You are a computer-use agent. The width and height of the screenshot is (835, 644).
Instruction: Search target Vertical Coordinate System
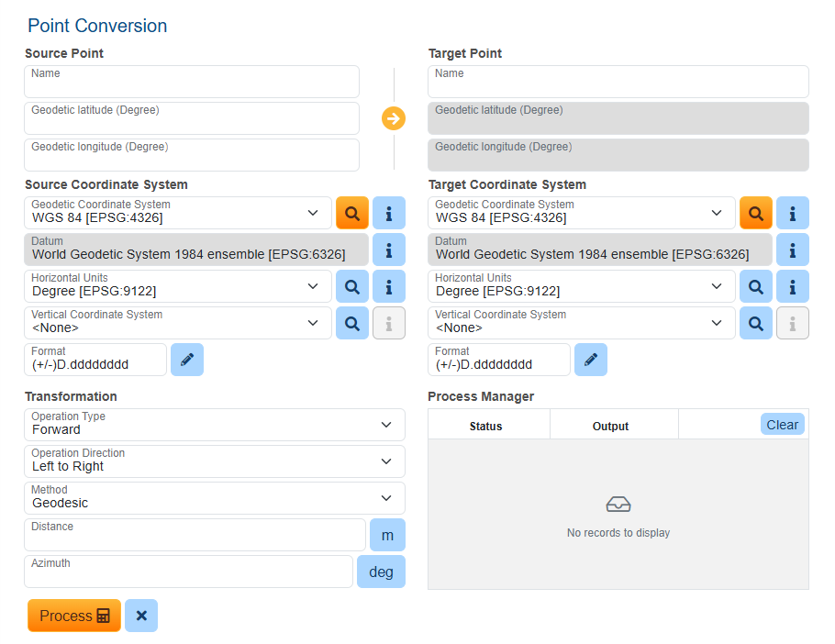tap(756, 323)
